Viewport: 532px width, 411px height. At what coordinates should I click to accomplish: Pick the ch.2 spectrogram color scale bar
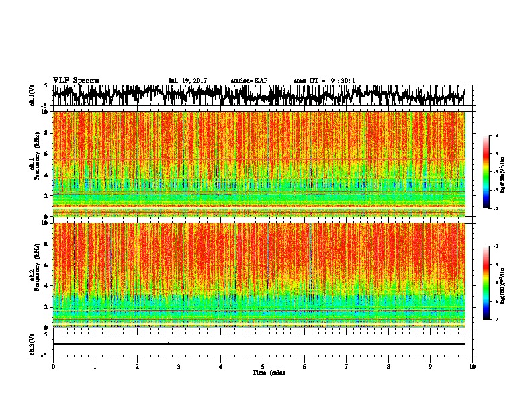486,283
